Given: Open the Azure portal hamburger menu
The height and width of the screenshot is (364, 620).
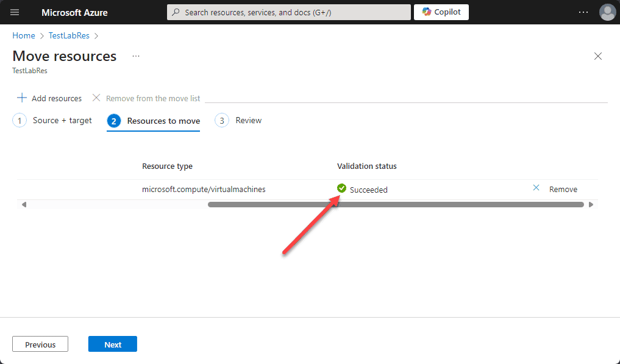Looking at the screenshot, I should click(x=15, y=12).
